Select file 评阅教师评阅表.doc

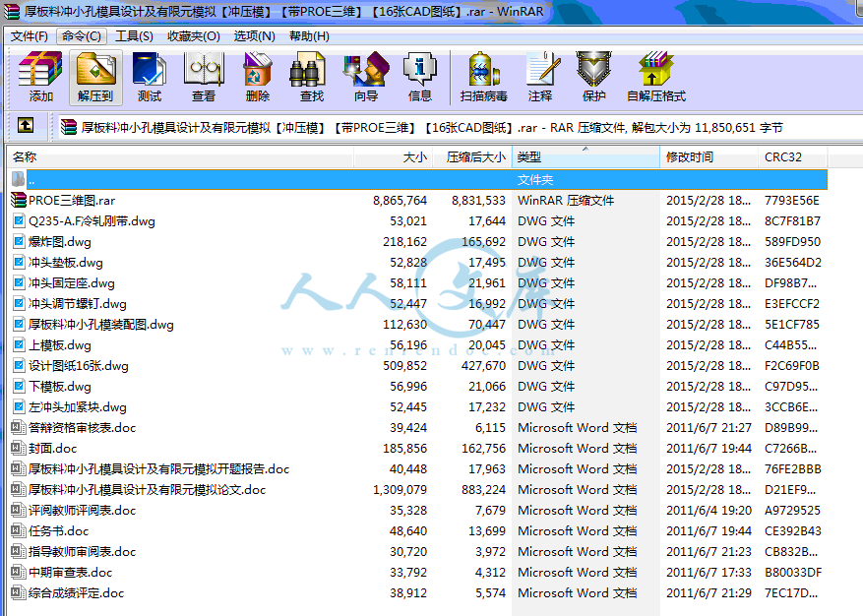pyautogui.click(x=82, y=511)
